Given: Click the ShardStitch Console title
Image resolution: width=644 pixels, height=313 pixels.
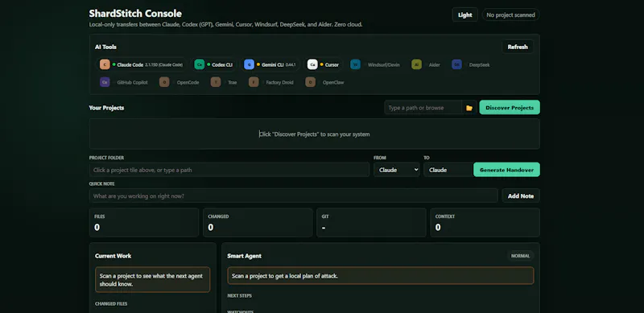Looking at the screenshot, I should tap(135, 14).
